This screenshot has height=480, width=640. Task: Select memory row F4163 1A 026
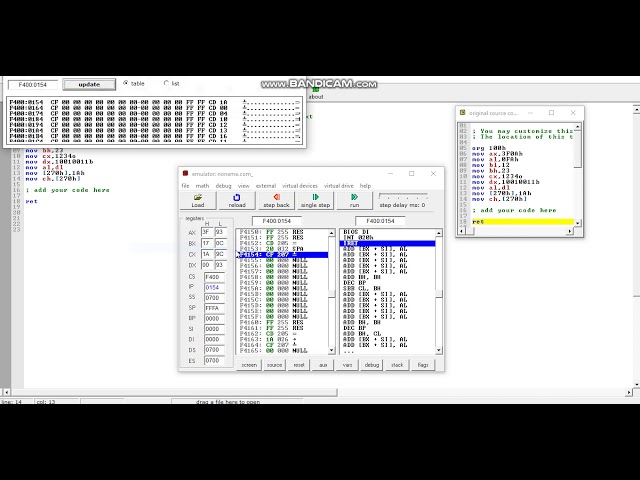click(x=282, y=339)
